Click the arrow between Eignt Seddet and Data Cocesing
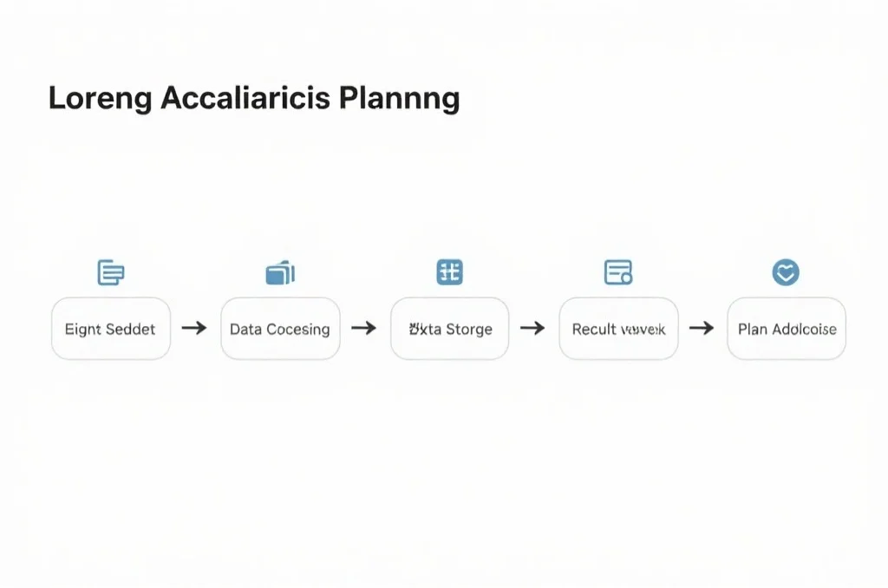888x588 pixels. [x=195, y=328]
